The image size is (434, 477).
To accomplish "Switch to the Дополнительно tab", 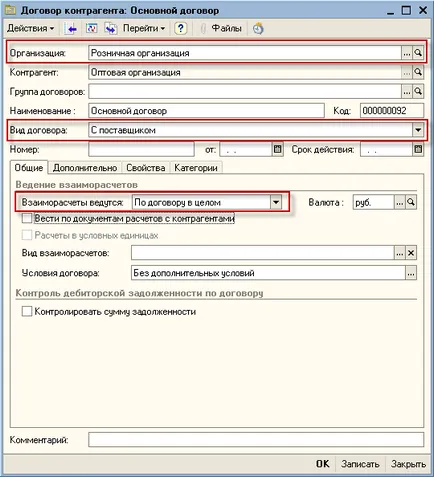I will (x=85, y=168).
